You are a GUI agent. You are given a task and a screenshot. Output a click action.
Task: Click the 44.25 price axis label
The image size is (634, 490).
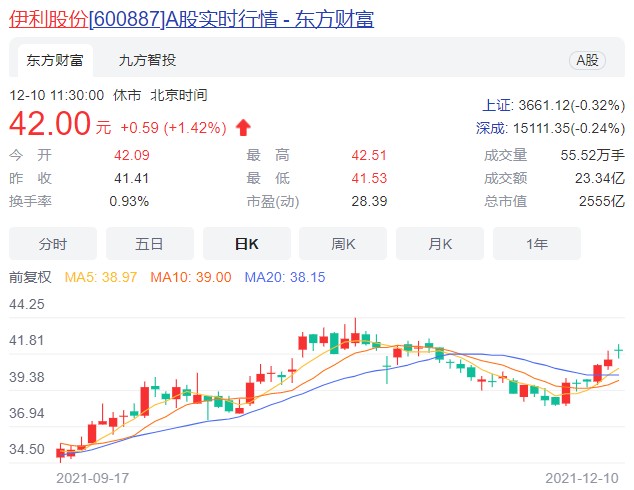pos(27,304)
